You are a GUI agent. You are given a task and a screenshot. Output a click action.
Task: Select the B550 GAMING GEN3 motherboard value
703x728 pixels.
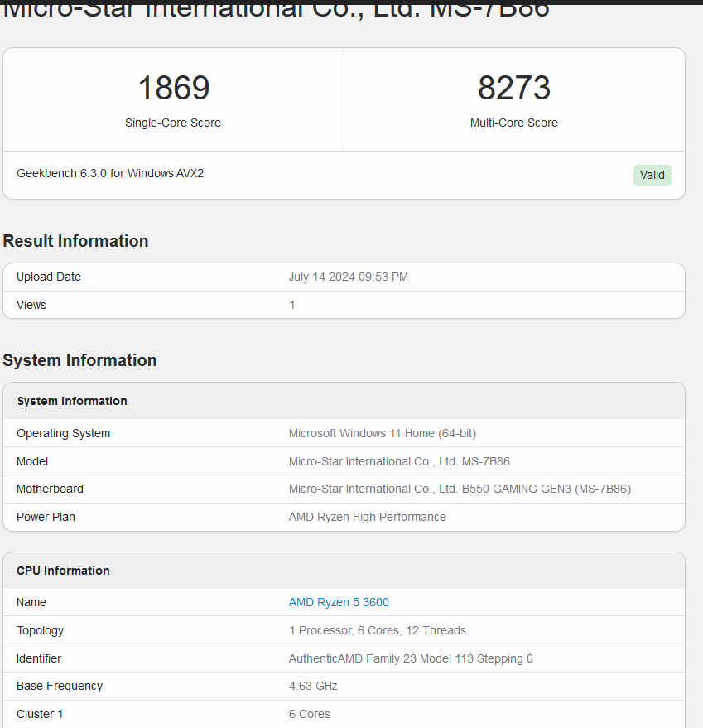tap(460, 489)
